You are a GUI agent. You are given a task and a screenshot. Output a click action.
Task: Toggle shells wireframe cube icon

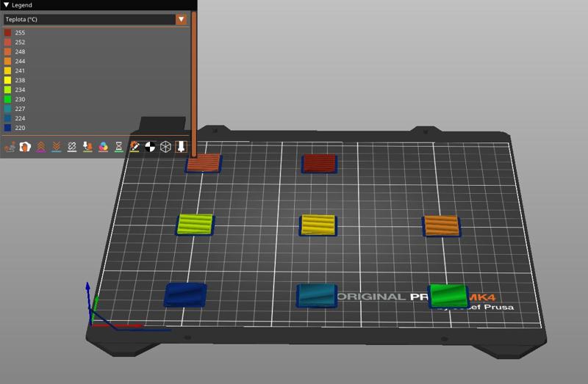tap(165, 147)
